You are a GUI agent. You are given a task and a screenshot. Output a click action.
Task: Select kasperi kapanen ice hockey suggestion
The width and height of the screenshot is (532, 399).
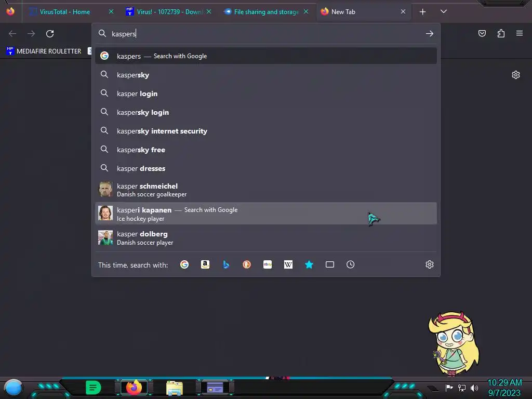pyautogui.click(x=266, y=214)
